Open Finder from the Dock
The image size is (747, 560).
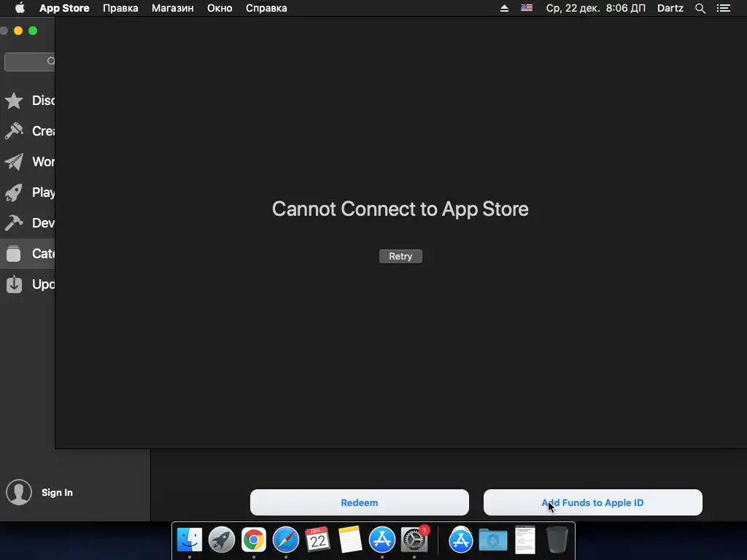[x=190, y=540]
